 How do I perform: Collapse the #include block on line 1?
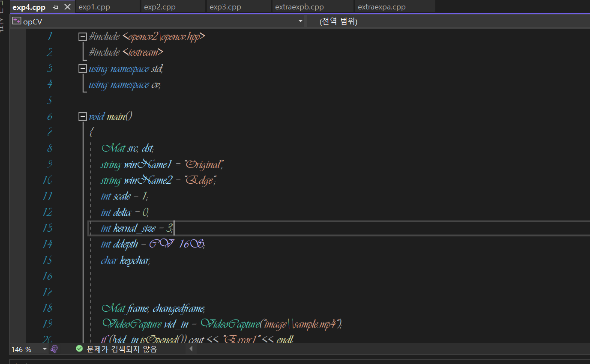tap(83, 37)
